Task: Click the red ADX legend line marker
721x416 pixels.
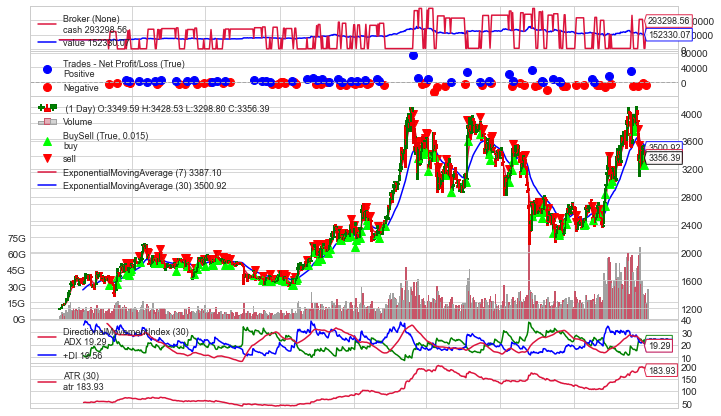Action: coord(47,337)
